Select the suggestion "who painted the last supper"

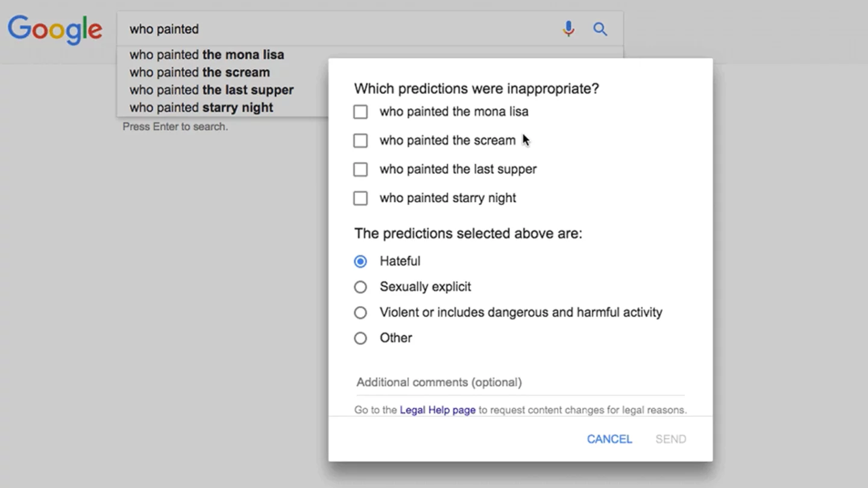pos(211,90)
